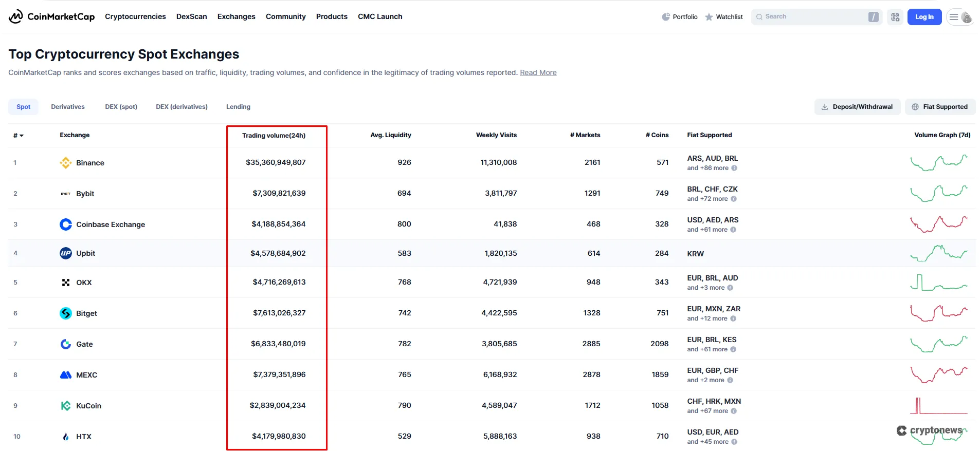
Task: Click MEXC weekly visits 6,168,932
Action: point(500,374)
